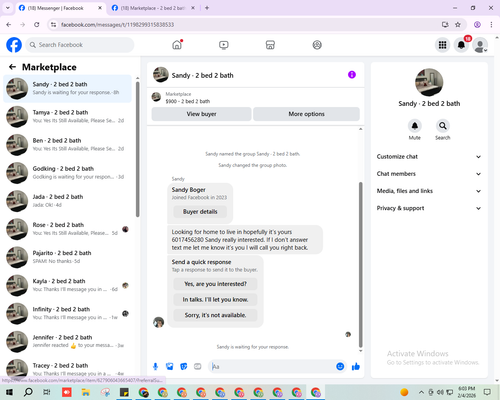Send quick reply Sorry, it's not available.
This screenshot has height=400, width=500.
click(x=215, y=315)
